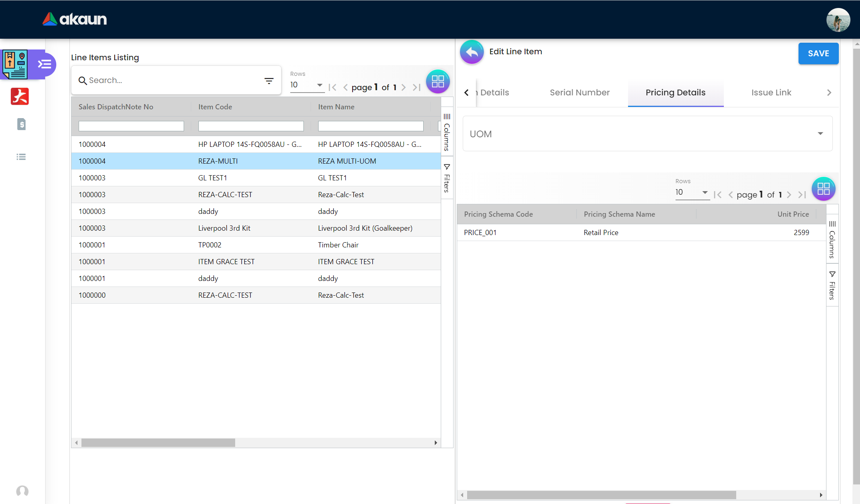Open the grid view button in Line Items Listing
This screenshot has width=860, height=504.
click(438, 81)
